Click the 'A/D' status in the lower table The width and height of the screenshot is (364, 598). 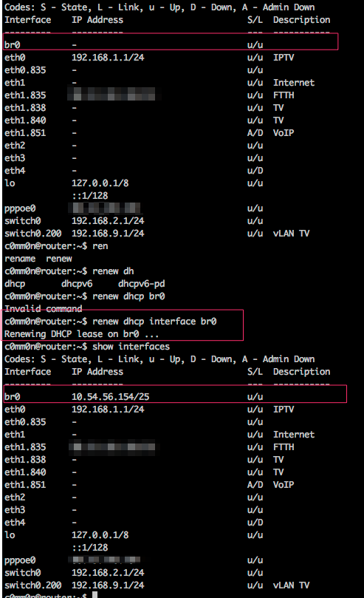coord(255,485)
